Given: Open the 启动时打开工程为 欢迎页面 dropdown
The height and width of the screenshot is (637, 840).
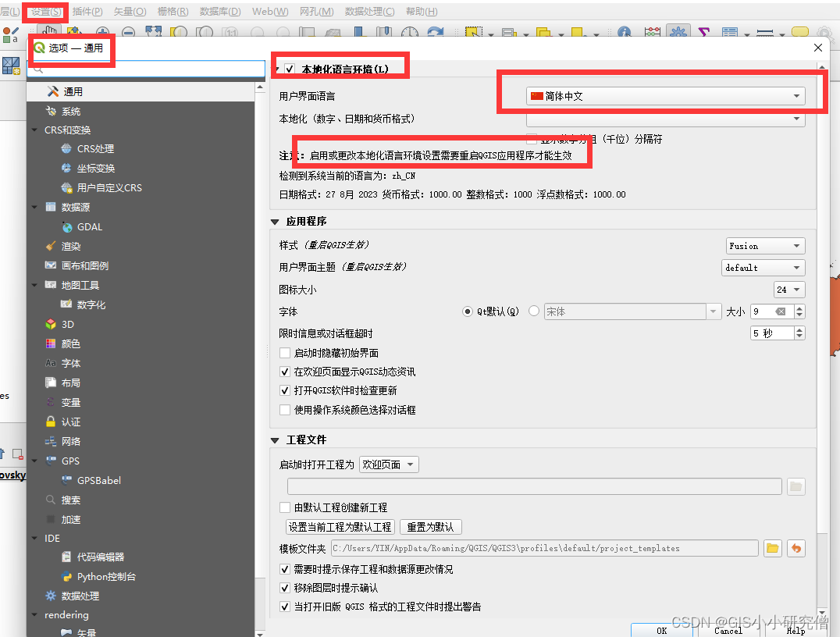Looking at the screenshot, I should pyautogui.click(x=389, y=464).
